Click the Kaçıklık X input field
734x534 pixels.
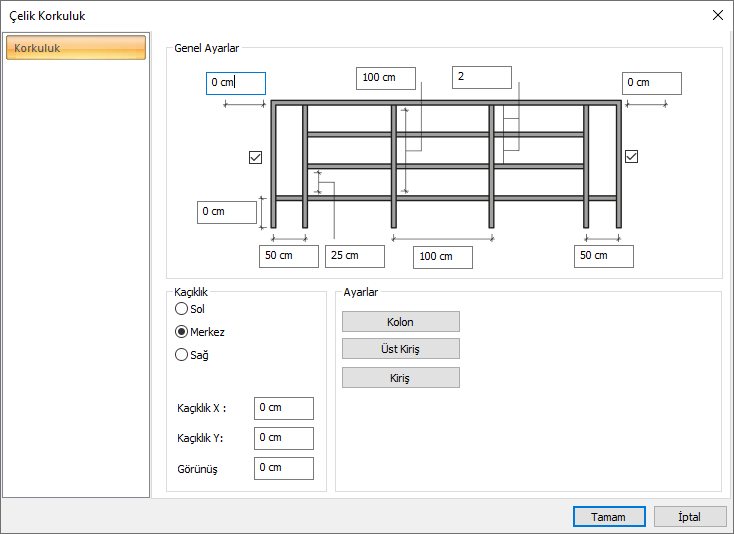tap(283, 408)
